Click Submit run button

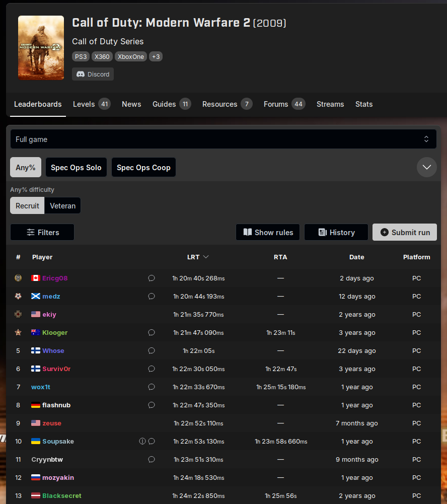(x=405, y=232)
